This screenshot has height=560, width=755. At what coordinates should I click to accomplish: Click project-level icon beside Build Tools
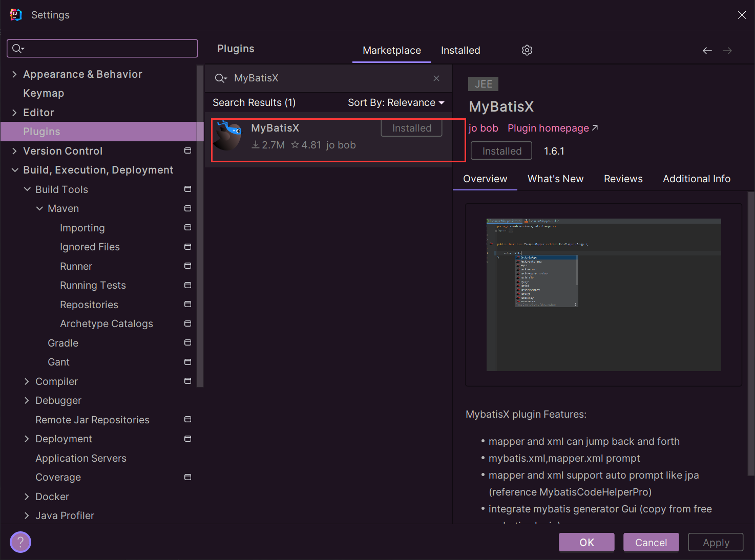point(188,189)
